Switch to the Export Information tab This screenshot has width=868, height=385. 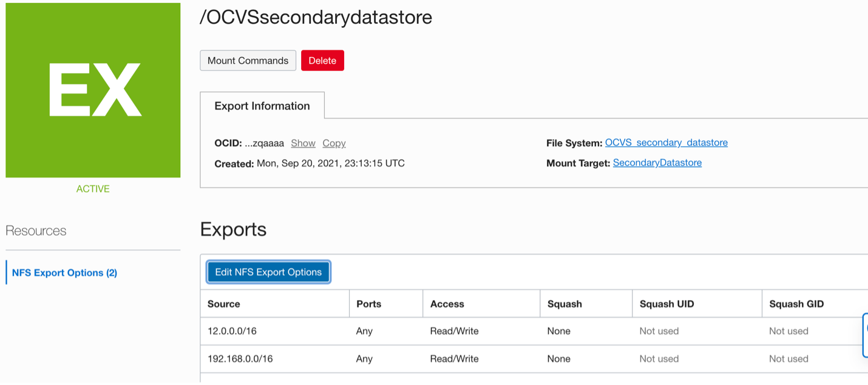[262, 105]
